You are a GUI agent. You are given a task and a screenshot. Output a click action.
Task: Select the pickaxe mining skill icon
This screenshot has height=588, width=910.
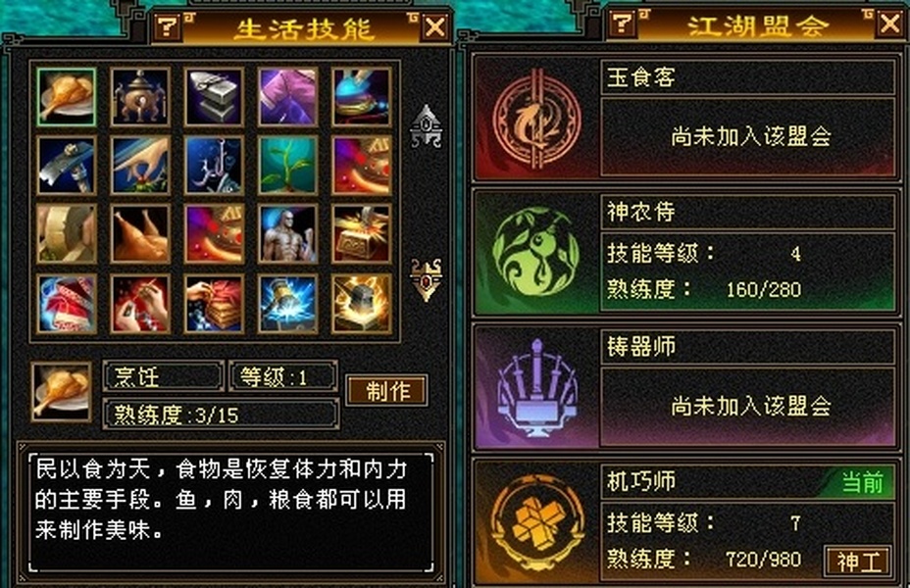[66, 166]
